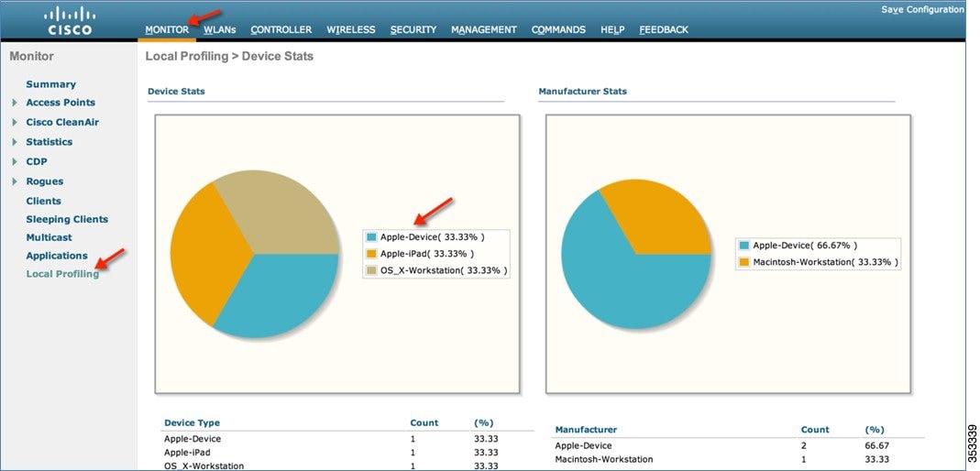Expand the CDP arrow
Screen dimensions: 980x471
tap(15, 162)
